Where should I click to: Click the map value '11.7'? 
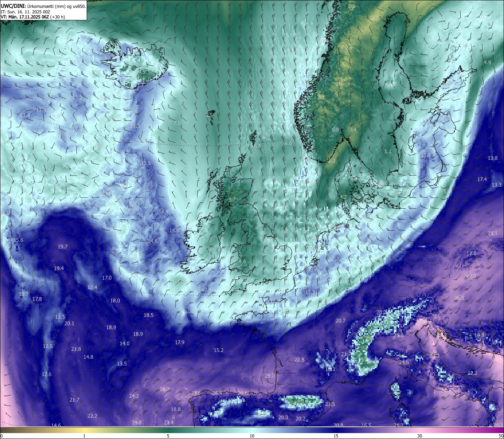(x=24, y=294)
